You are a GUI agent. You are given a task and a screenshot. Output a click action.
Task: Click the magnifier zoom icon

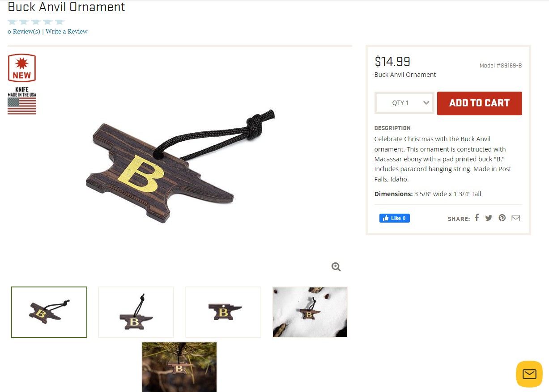[336, 267]
